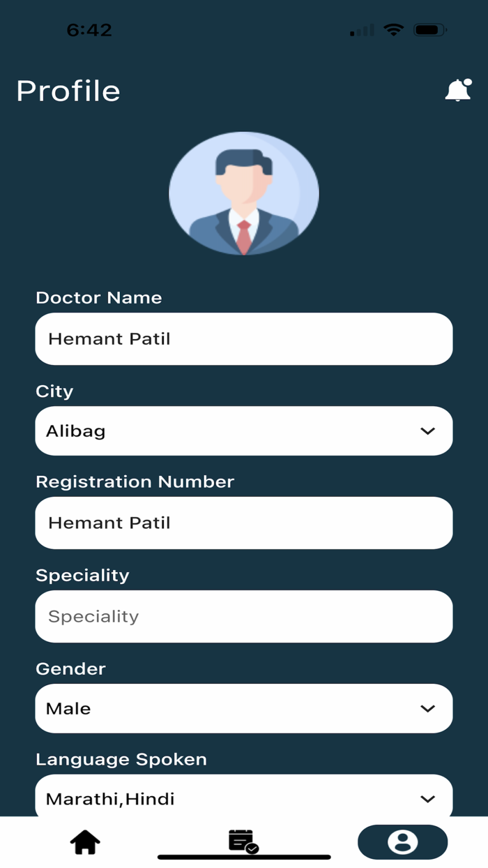The image size is (488, 868).
Task: Select the profile person icon in bottom bar
Action: (x=402, y=842)
